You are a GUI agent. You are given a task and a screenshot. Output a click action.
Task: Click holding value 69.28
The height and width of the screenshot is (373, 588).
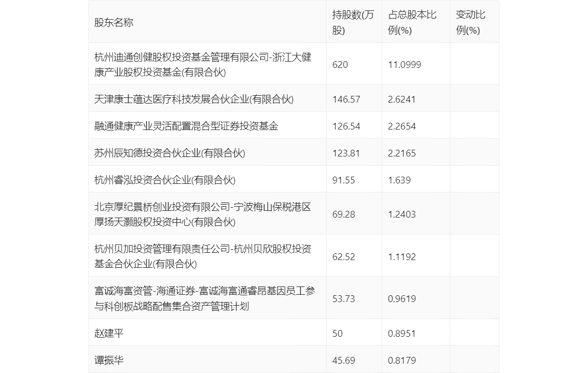tap(343, 214)
